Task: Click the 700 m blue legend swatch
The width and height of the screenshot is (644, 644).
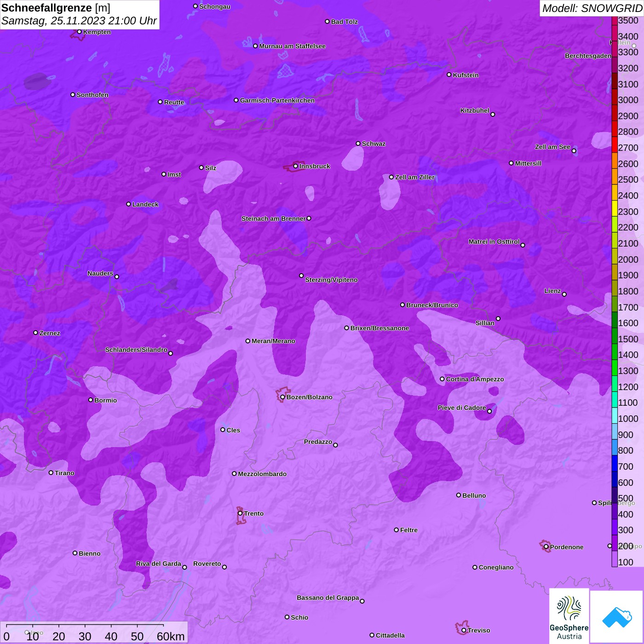Action: 615,463
